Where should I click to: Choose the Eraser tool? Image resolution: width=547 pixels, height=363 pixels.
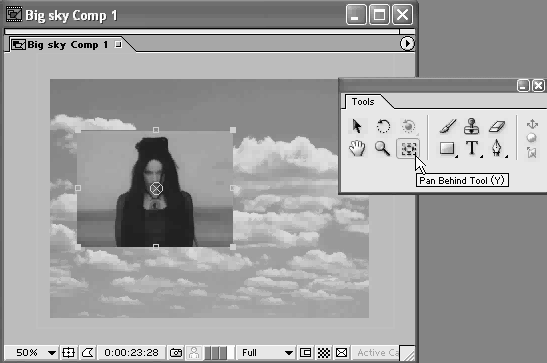tap(497, 126)
